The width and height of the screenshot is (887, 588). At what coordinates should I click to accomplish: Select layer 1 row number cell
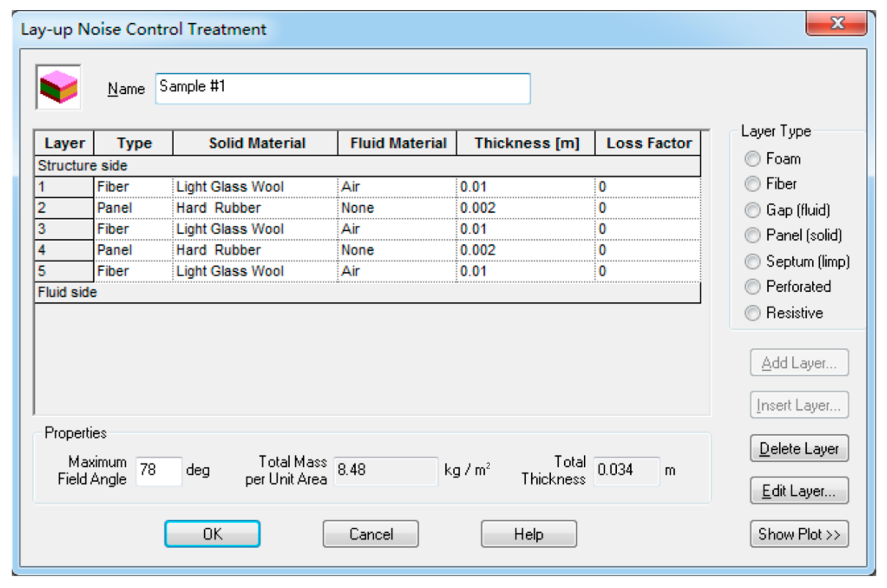64,187
